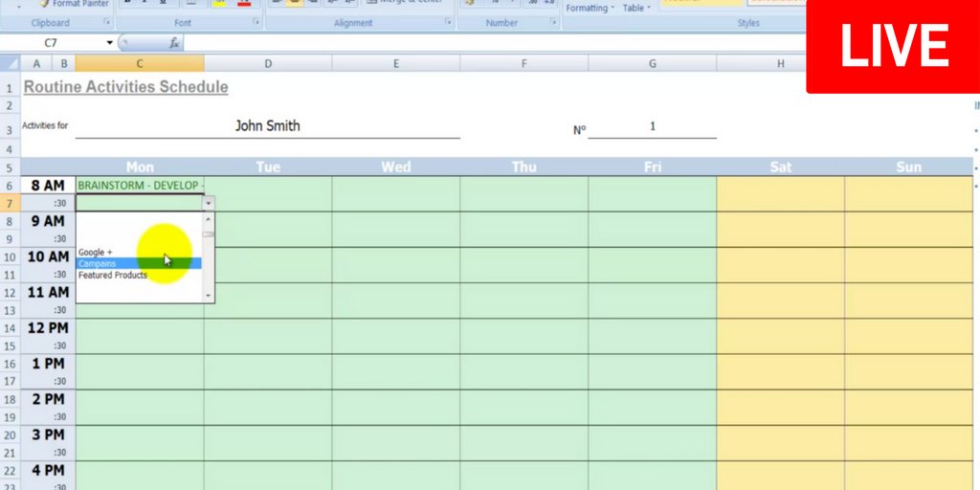Click the Friday 2 PM green cell

(x=652, y=399)
